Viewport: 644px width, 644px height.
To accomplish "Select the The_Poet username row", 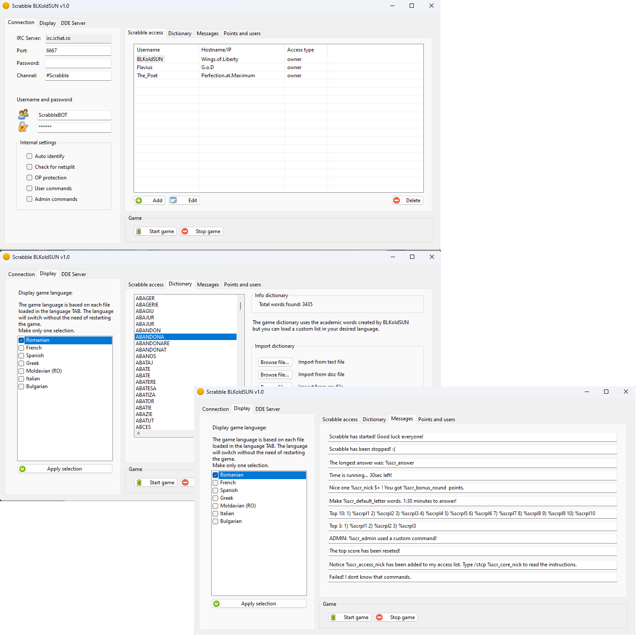I will click(x=147, y=76).
